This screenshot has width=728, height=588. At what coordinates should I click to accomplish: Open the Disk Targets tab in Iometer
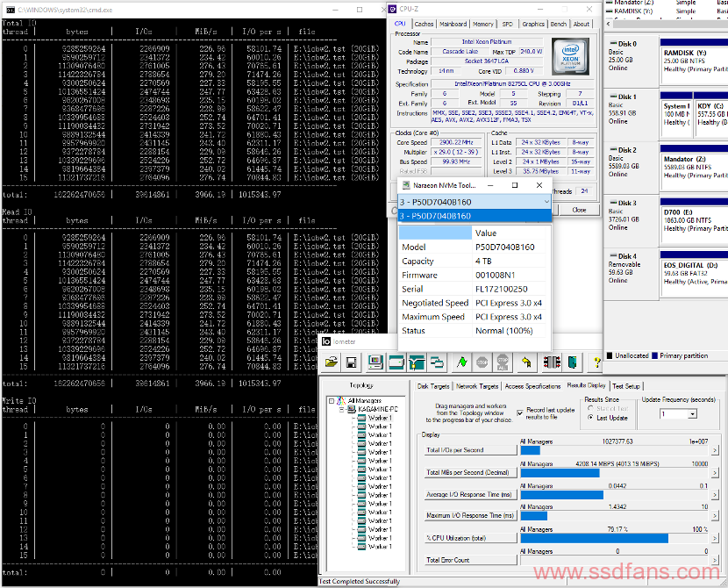[x=433, y=386]
